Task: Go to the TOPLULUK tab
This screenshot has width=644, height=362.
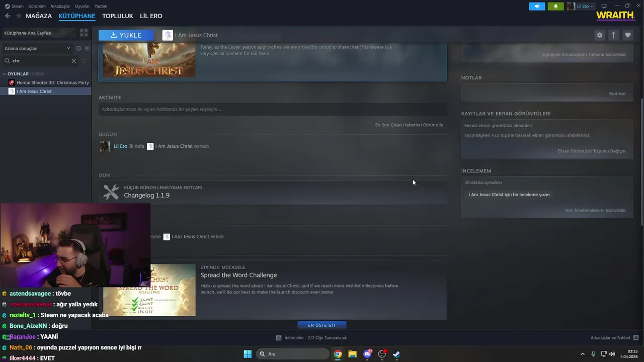Action: 118,16
